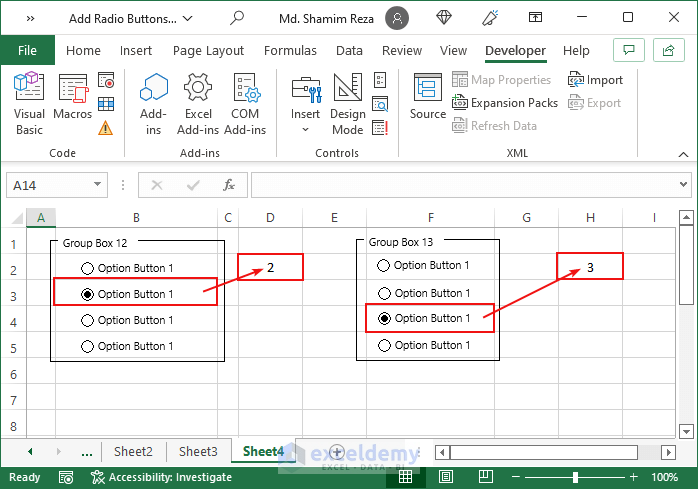Open the Comments button

629,50
